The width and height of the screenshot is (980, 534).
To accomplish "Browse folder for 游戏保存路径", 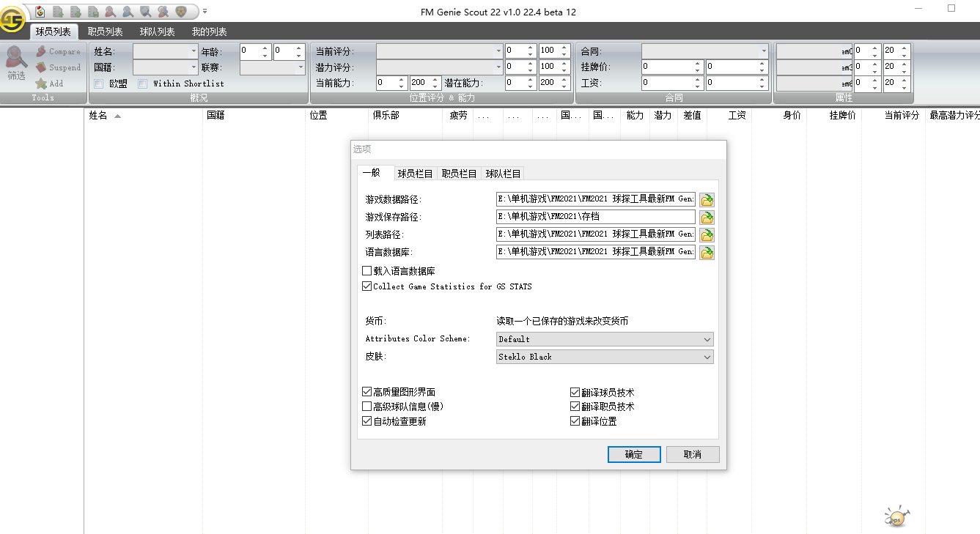I will [x=707, y=217].
